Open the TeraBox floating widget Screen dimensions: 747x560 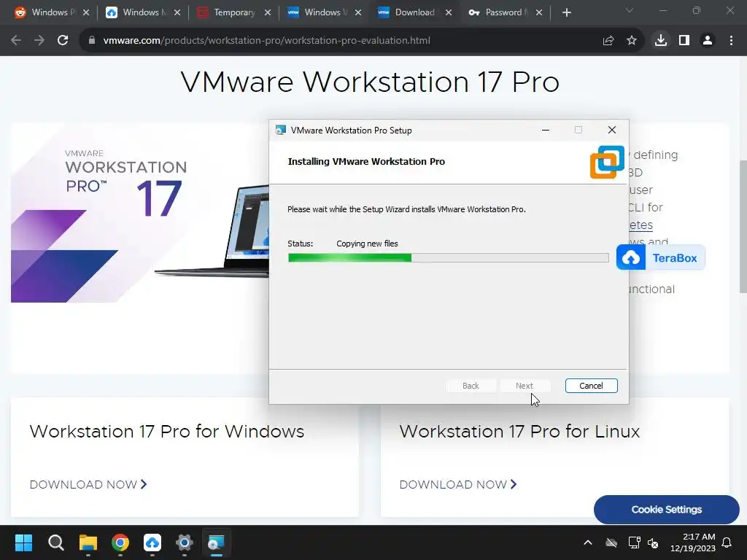coord(661,257)
